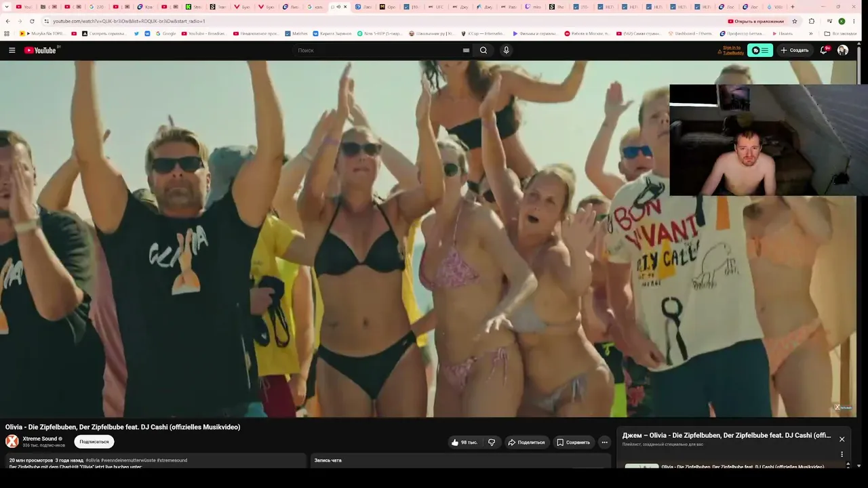Go to the YouTube home logo
868x488 pixels.
click(41, 50)
